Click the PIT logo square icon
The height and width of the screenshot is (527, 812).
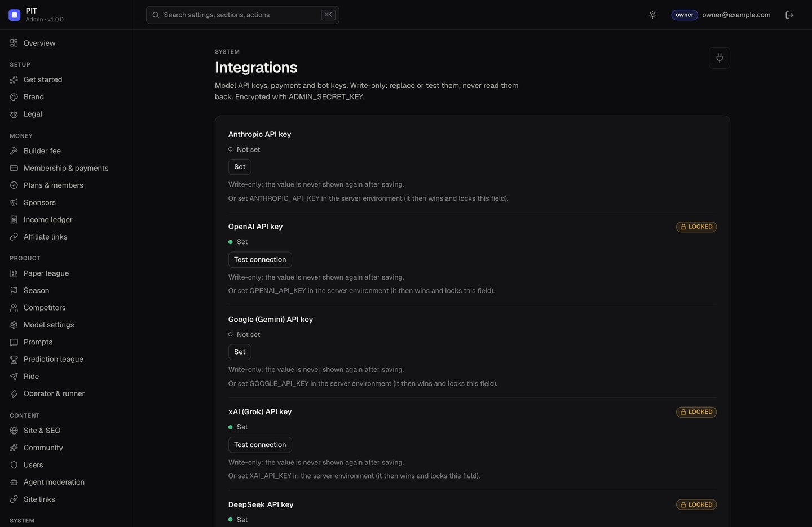pos(15,15)
